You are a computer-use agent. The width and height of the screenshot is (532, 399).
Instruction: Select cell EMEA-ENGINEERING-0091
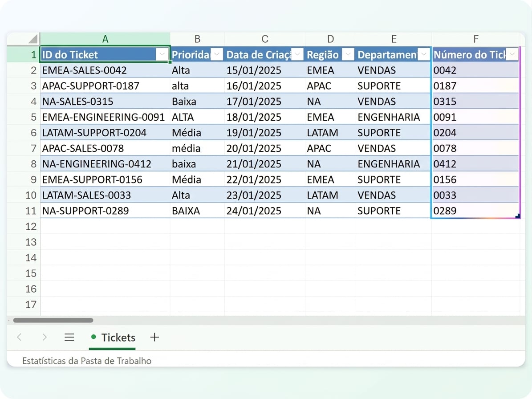tap(105, 117)
